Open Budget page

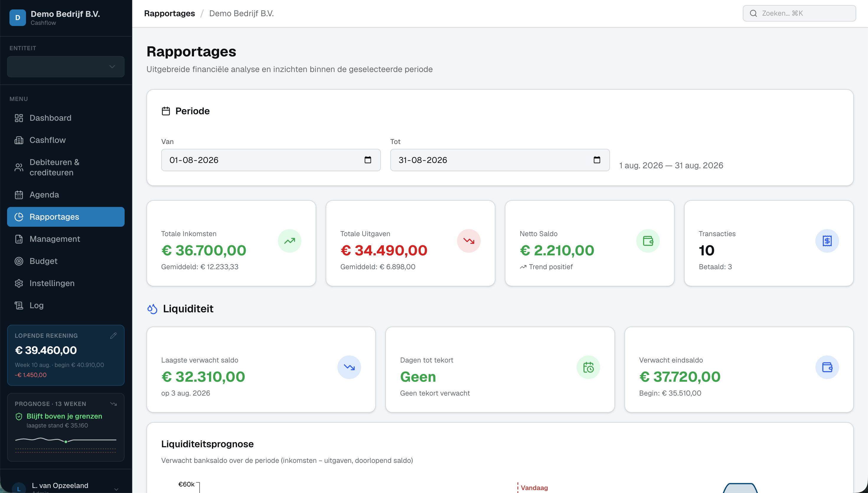(66, 261)
